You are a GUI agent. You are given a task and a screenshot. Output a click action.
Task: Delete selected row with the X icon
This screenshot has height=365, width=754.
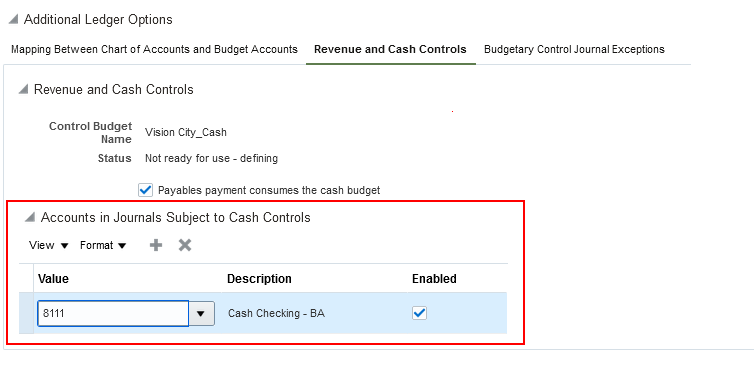coord(185,245)
